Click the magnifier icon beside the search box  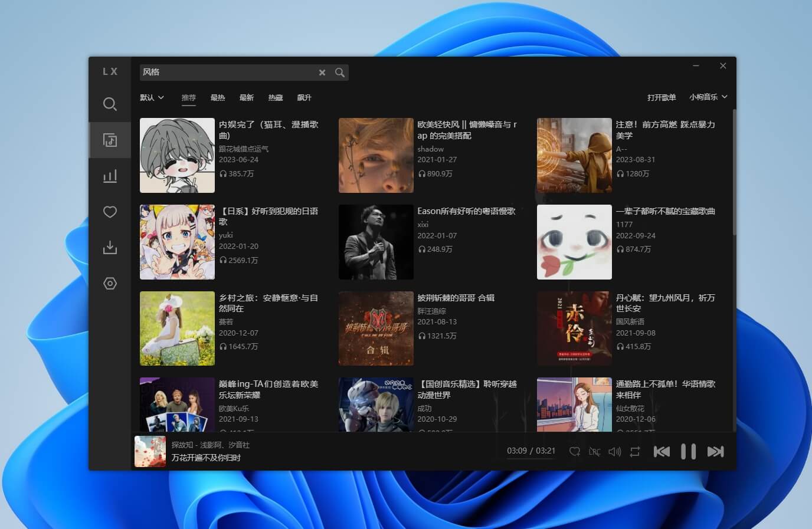(340, 72)
